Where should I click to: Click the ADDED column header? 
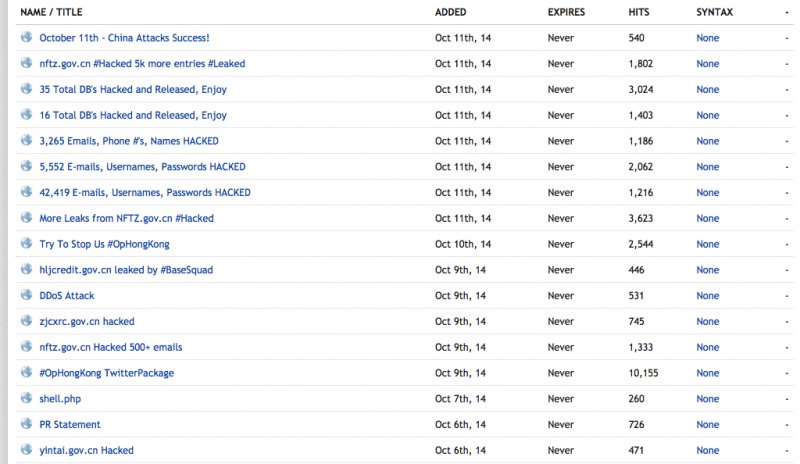[x=451, y=12]
